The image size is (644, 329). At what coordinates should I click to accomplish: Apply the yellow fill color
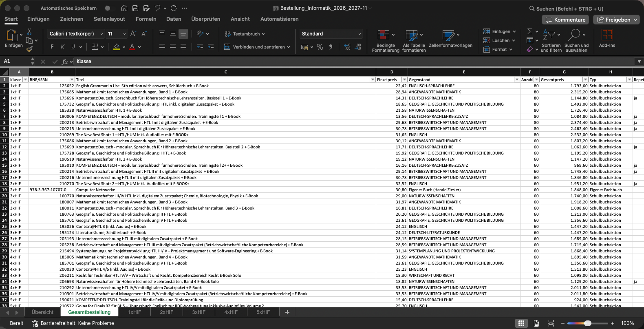click(117, 47)
